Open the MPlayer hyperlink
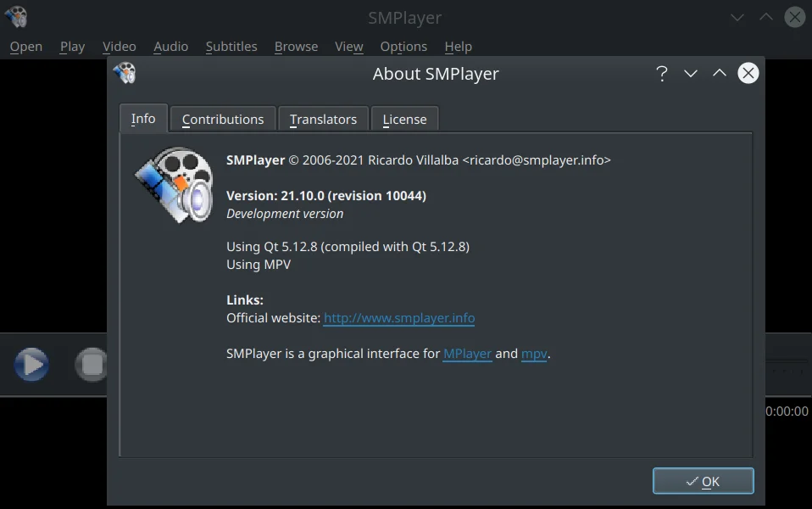The height and width of the screenshot is (509, 812). coord(468,354)
